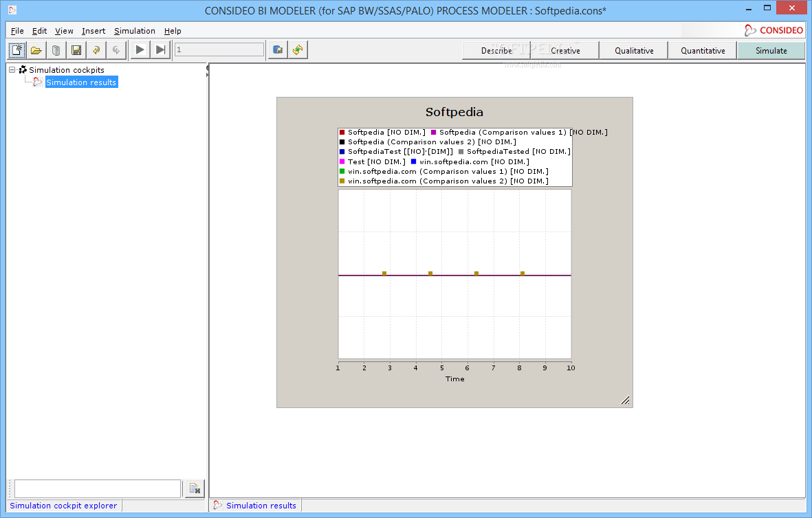Select the Simulation results bottom tab
Viewport: 812px width, 518px height.
pos(255,506)
